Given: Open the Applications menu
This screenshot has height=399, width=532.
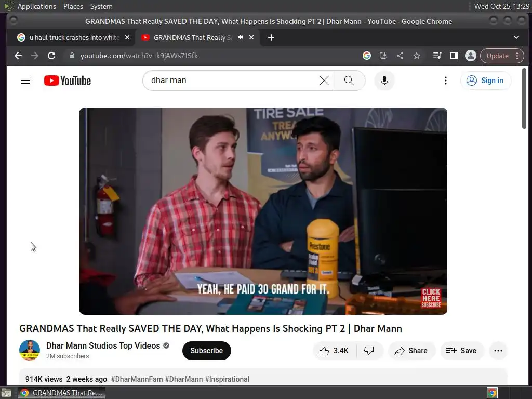Looking at the screenshot, I should (x=37, y=6).
